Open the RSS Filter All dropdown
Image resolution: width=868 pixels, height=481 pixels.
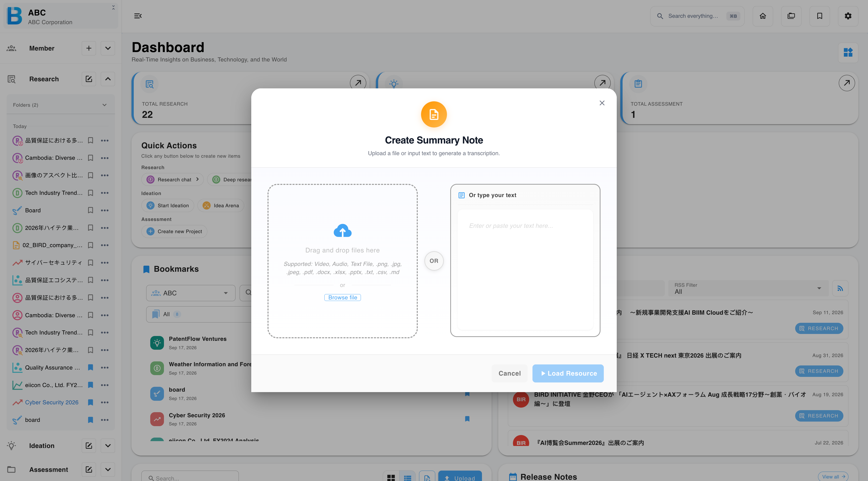(748, 288)
